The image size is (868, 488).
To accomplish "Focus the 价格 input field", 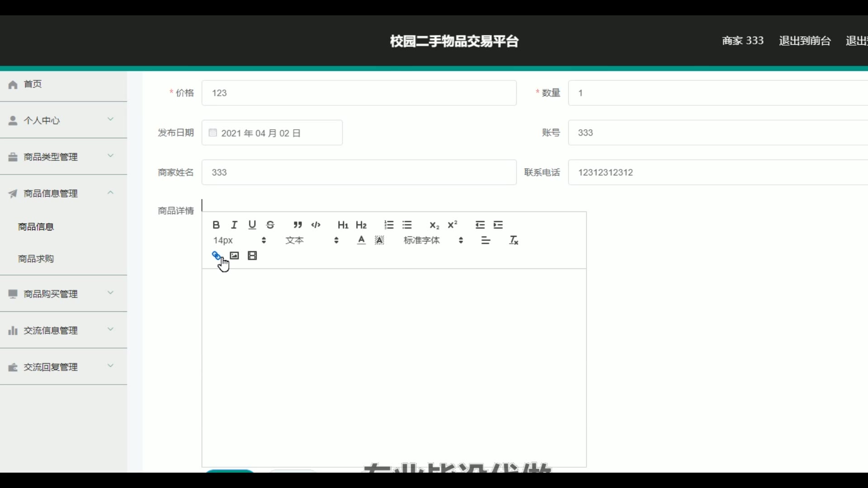I will click(359, 93).
